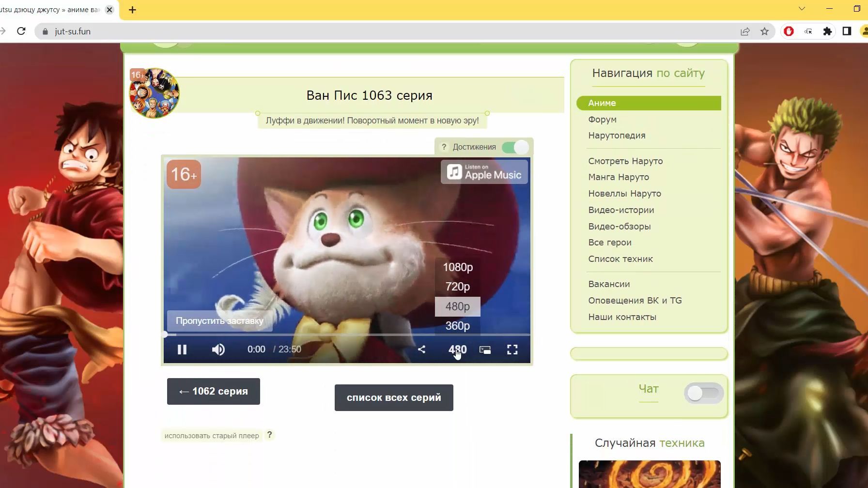The image size is (868, 488).
Task: Open the red shield blocker extension
Action: [x=789, y=31]
